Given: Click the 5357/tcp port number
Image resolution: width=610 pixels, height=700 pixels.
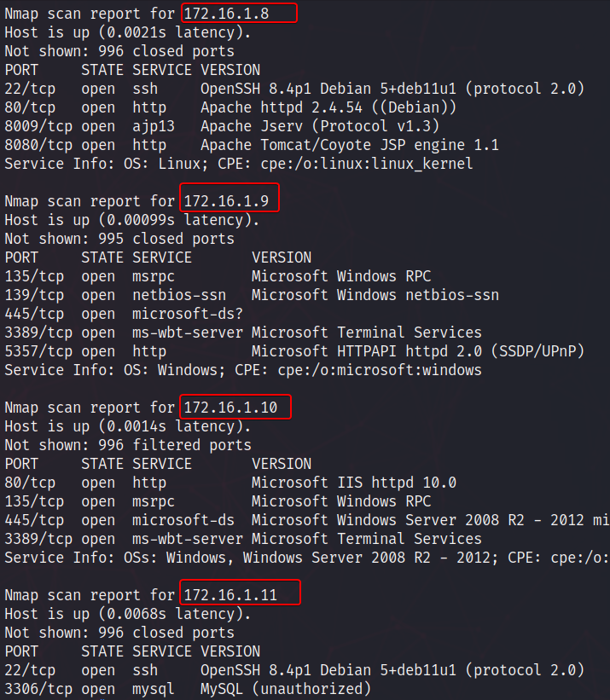Looking at the screenshot, I should [34, 351].
